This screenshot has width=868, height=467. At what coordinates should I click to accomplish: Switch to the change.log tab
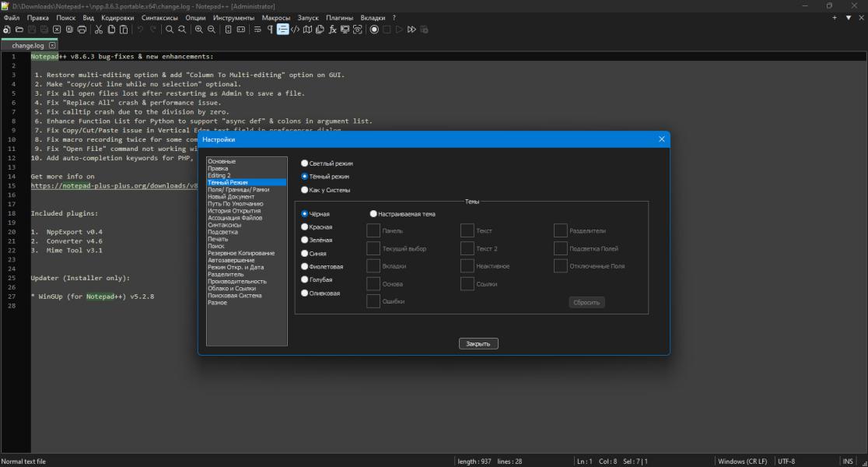tap(28, 45)
